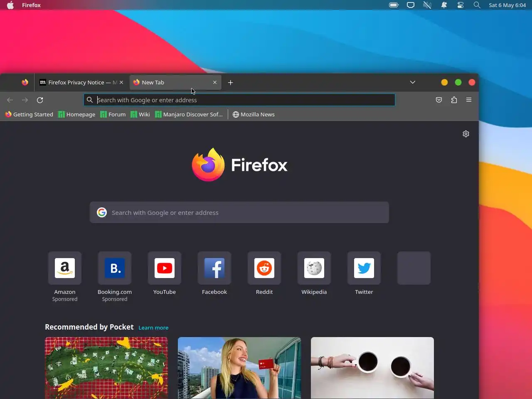Click the muted volume icon
The width and height of the screenshot is (532, 399).
427,5
